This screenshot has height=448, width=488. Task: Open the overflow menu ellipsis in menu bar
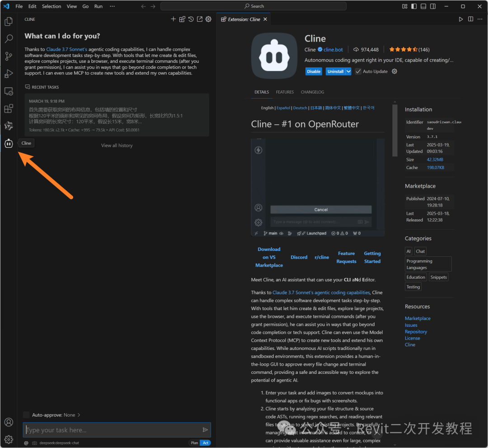(112, 6)
